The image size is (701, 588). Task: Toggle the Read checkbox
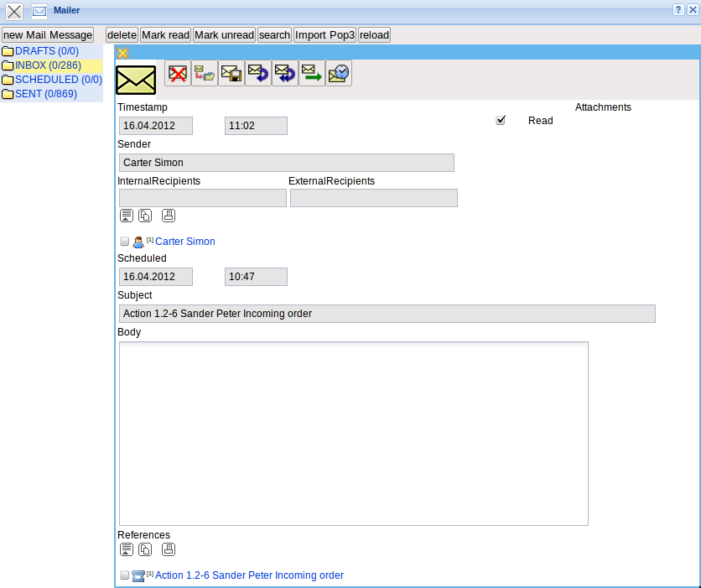click(x=501, y=120)
